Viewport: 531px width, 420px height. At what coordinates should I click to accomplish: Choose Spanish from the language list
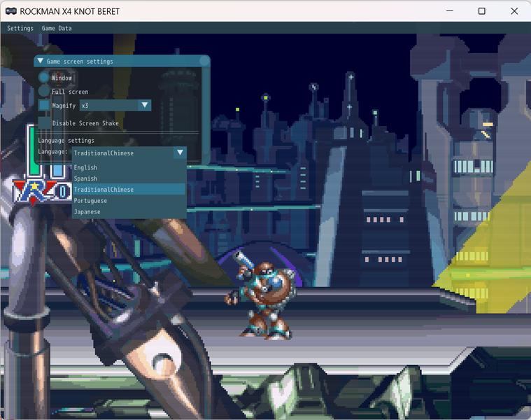tap(129, 178)
